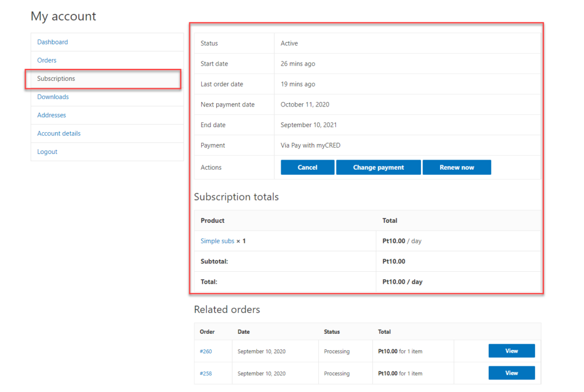View details for order #260
Screen dimensions: 584x392
pos(512,351)
